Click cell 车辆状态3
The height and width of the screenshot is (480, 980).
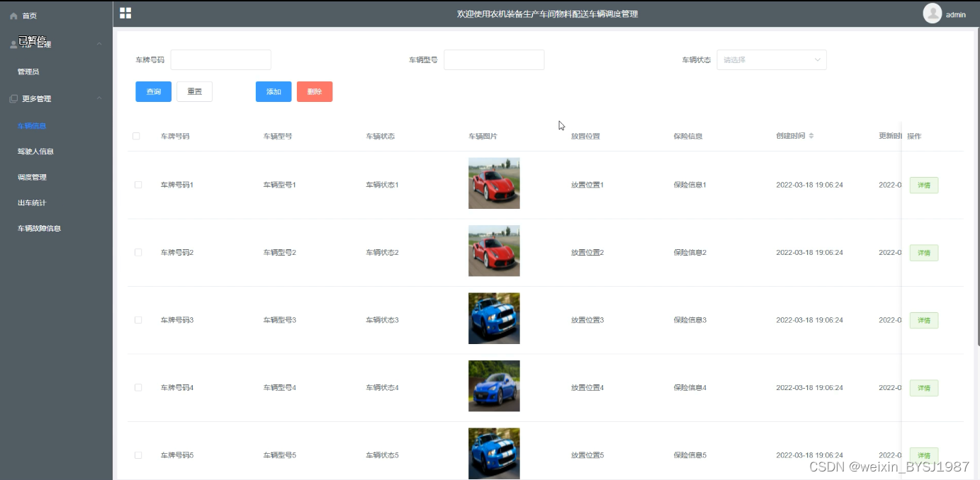[383, 320]
